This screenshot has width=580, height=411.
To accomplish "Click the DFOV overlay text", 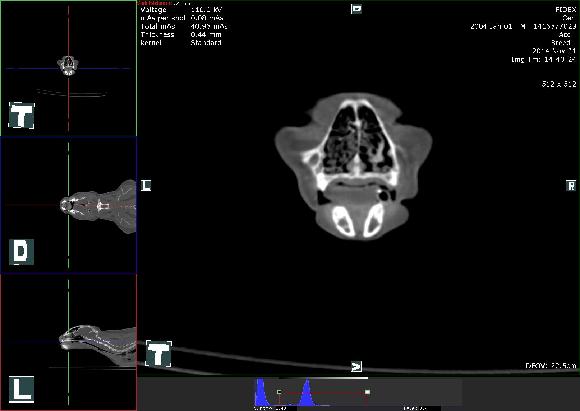I will pyautogui.click(x=550, y=365).
